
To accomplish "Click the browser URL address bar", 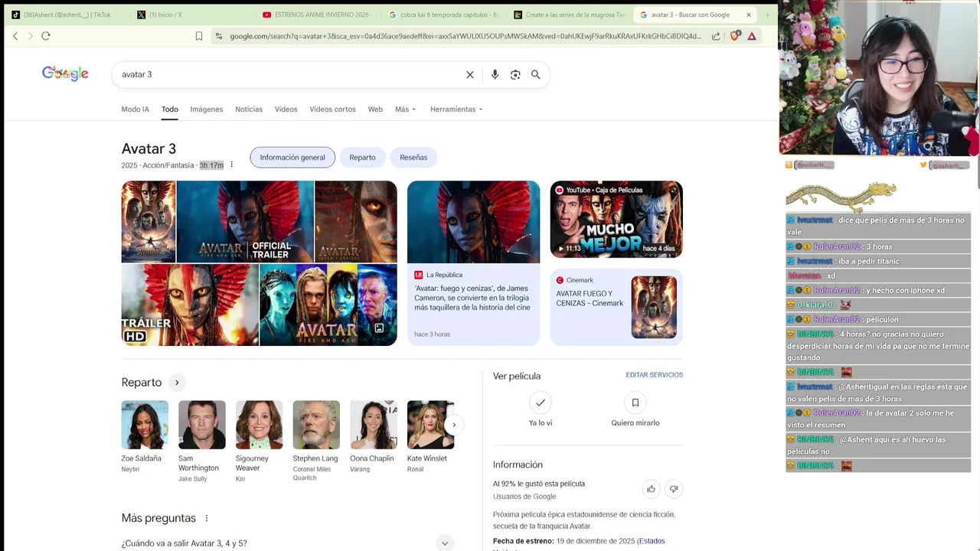I will (x=465, y=36).
